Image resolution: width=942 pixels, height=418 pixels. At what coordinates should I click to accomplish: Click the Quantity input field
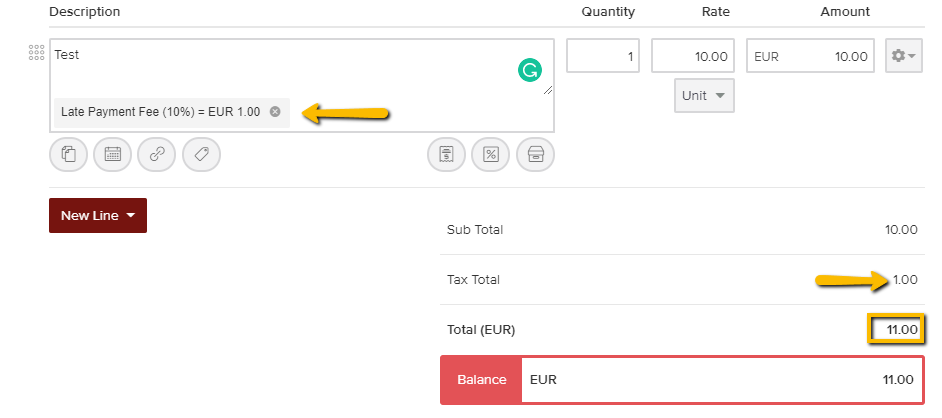603,56
